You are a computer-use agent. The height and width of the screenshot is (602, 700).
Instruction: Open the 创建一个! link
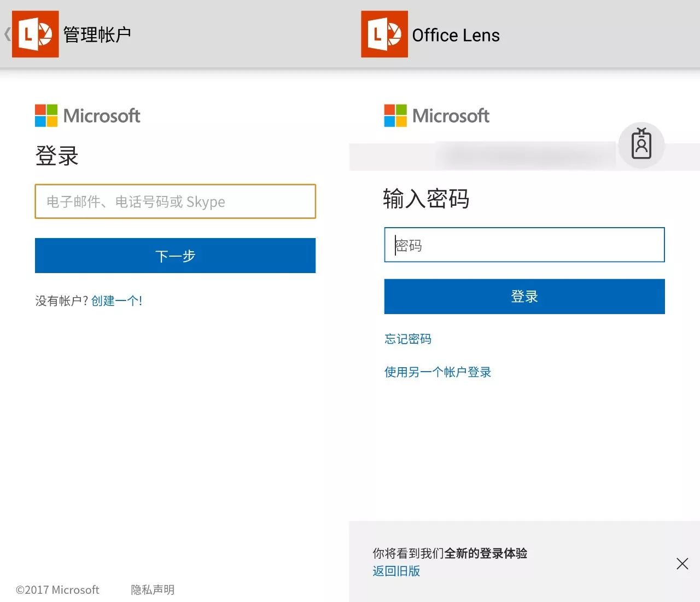click(116, 300)
